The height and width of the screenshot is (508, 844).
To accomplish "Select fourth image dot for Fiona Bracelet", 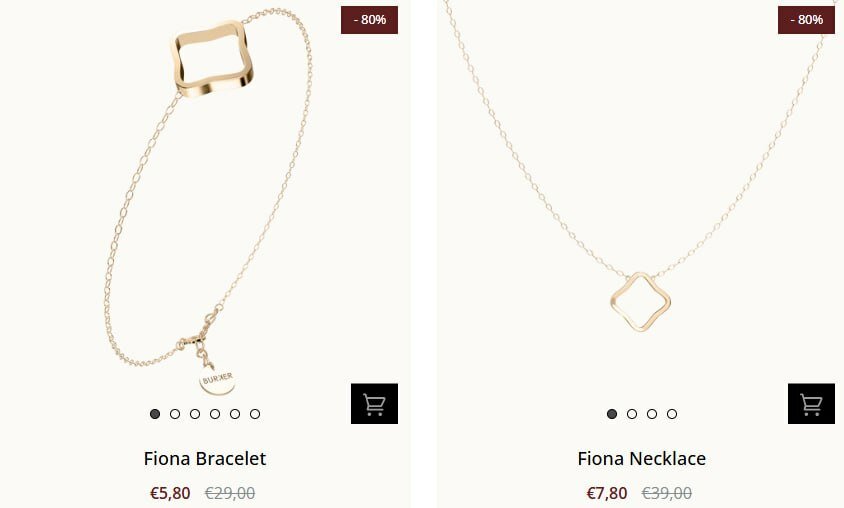I will (215, 414).
